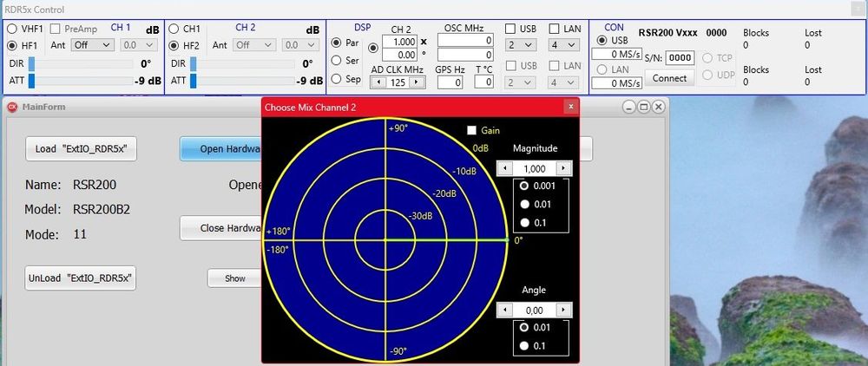Close the MainForm window

658,108
